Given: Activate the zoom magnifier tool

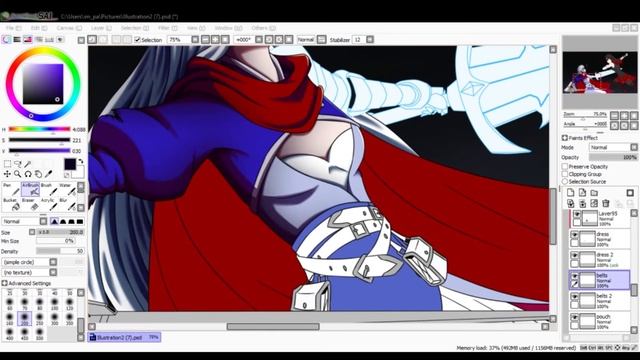Looking at the screenshot, I should tap(18, 174).
